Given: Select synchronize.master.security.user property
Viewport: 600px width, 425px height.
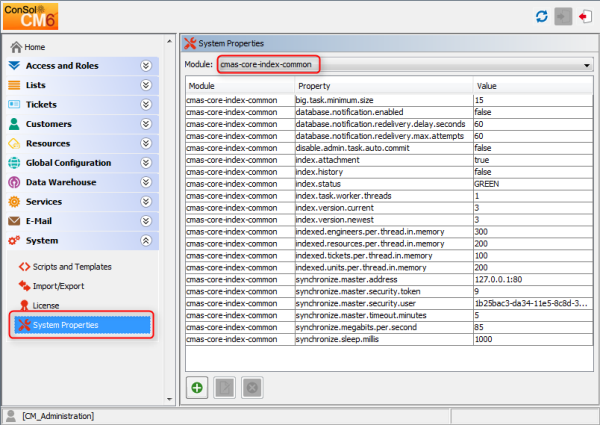Looking at the screenshot, I should (389, 303).
